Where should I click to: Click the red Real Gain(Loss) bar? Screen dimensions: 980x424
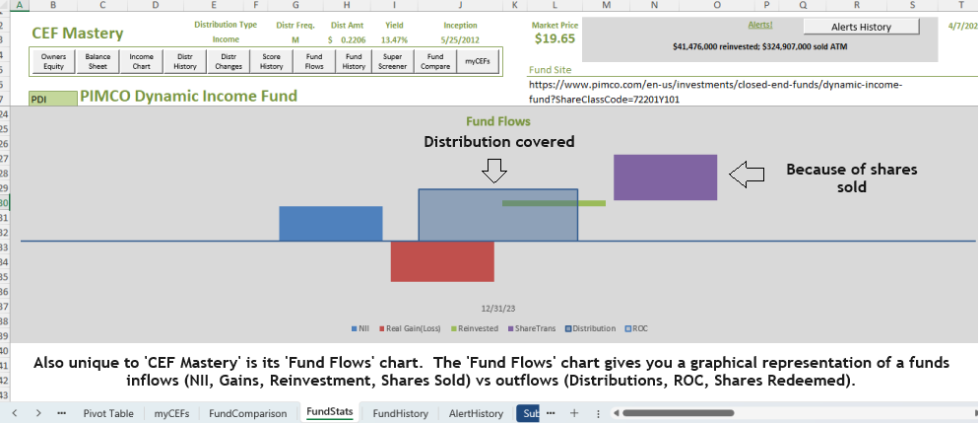point(442,261)
